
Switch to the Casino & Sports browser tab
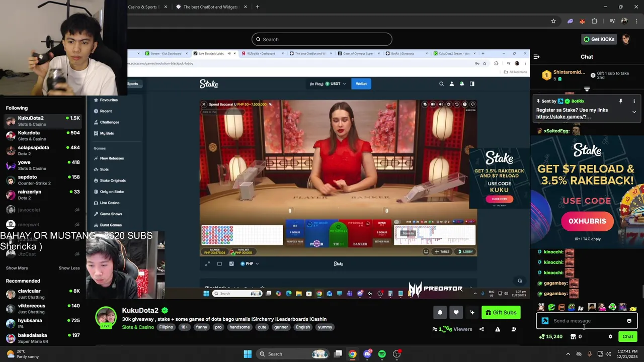point(145,7)
